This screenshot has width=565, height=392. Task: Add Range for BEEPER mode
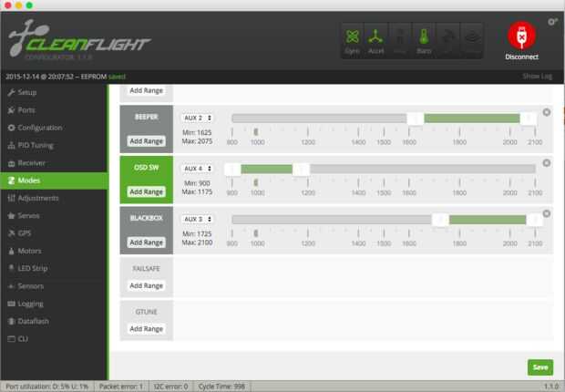(x=147, y=141)
